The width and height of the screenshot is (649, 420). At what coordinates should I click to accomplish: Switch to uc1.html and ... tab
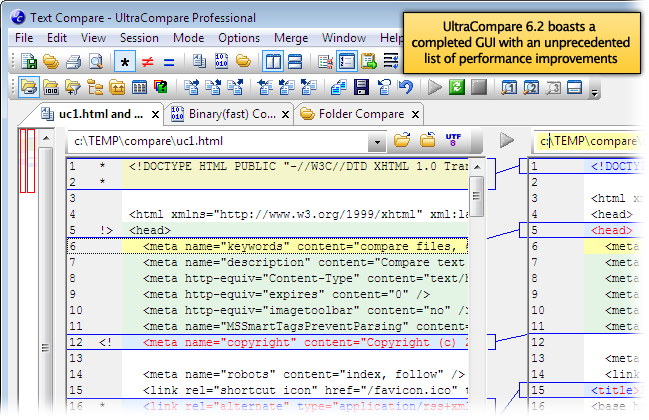tap(92, 114)
